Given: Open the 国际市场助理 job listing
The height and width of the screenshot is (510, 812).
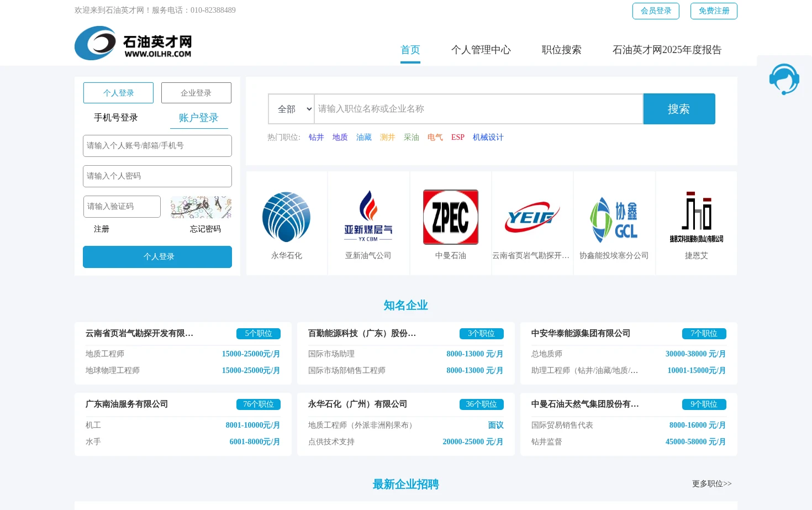Looking at the screenshot, I should tap(331, 354).
